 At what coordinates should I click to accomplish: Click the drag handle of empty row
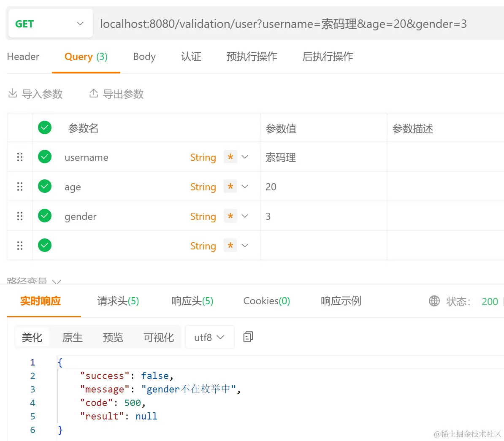pyautogui.click(x=19, y=246)
